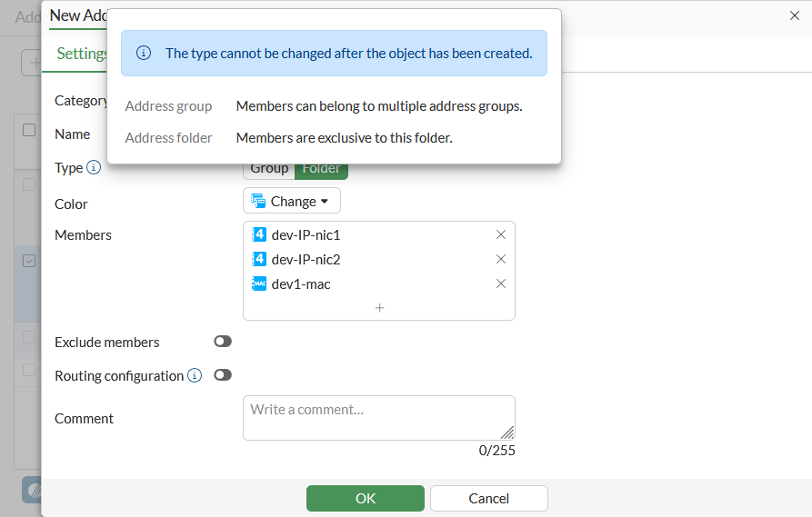Image resolution: width=812 pixels, height=517 pixels.
Task: Click the dev-IP-nic2 member entry
Action: point(306,259)
